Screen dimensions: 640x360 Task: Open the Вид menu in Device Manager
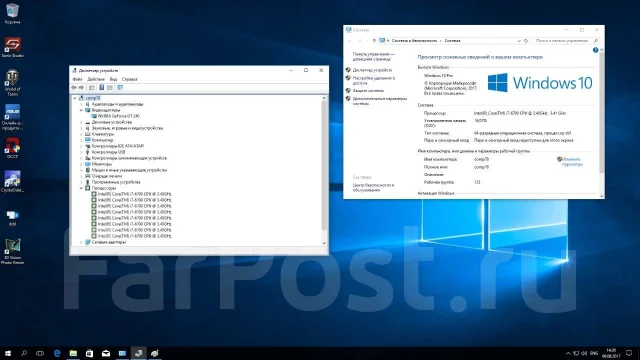coord(113,79)
